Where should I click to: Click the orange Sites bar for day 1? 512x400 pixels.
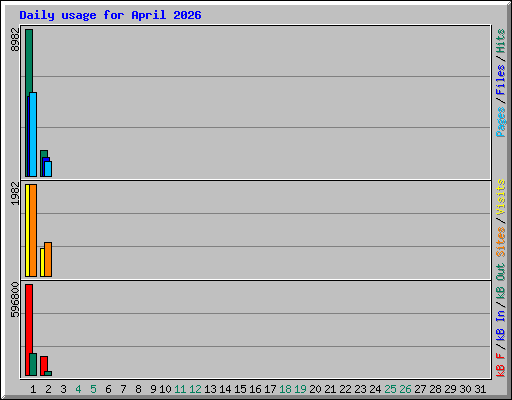tap(33, 230)
